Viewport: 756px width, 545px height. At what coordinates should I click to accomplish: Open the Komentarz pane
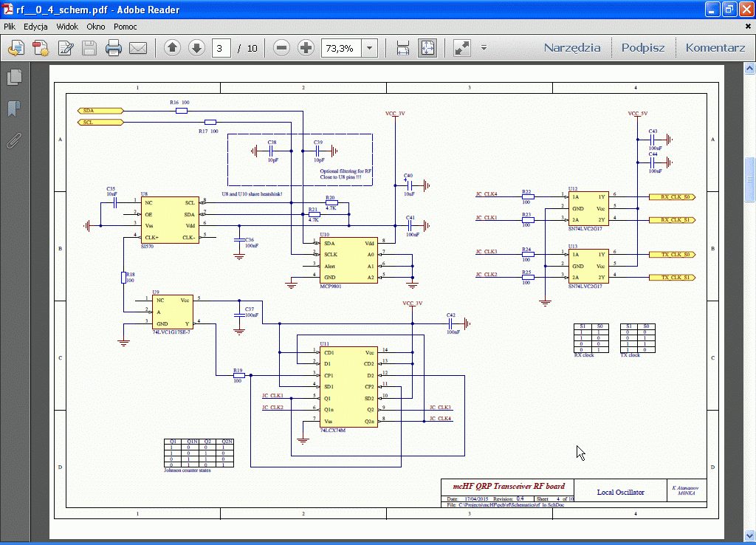click(x=715, y=48)
